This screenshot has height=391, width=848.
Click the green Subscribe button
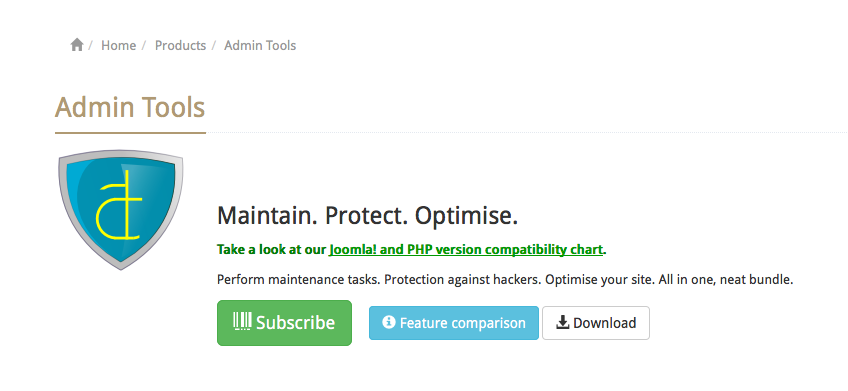pos(284,323)
